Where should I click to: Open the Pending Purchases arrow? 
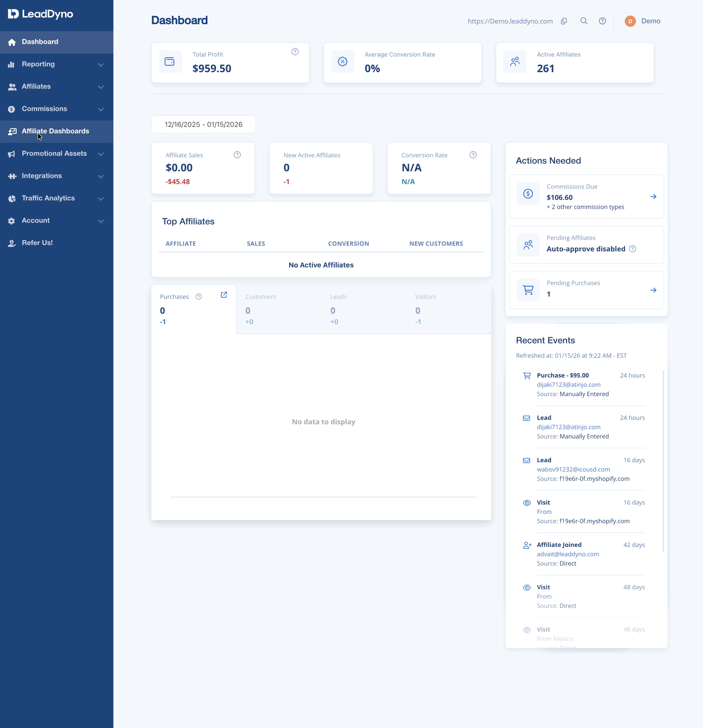coord(653,290)
